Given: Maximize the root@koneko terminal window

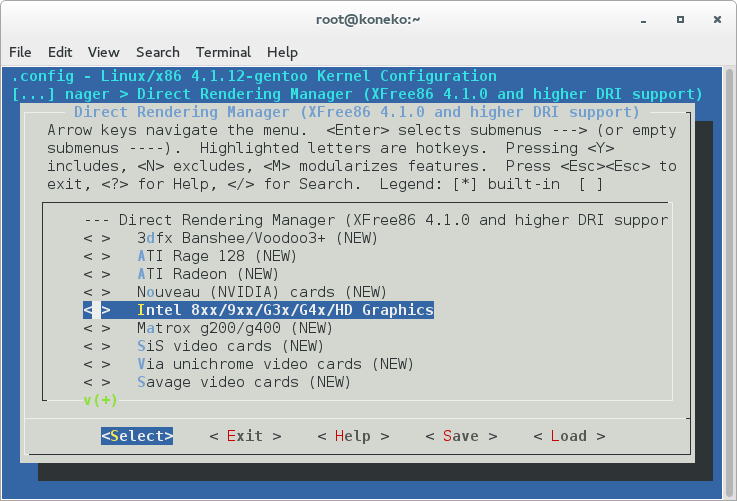Looking at the screenshot, I should (x=680, y=19).
